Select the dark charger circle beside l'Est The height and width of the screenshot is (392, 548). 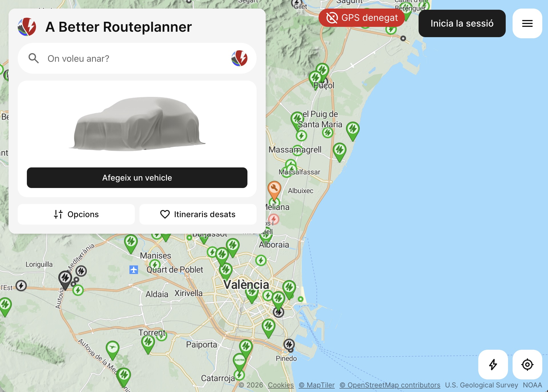tap(21, 285)
